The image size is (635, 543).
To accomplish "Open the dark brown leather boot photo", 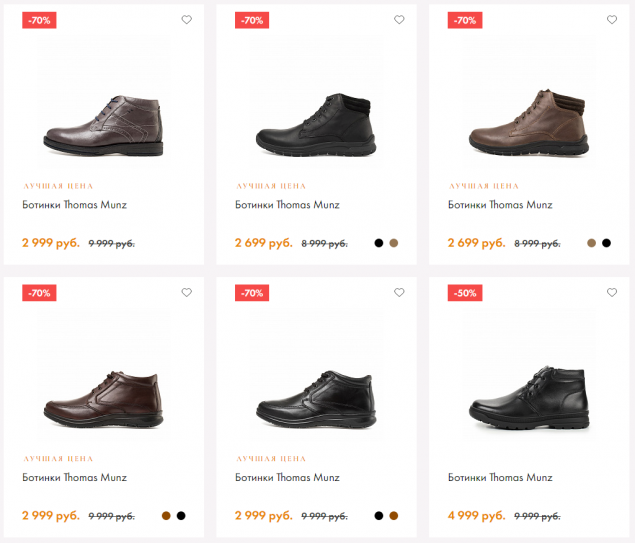I will click(x=104, y=399).
